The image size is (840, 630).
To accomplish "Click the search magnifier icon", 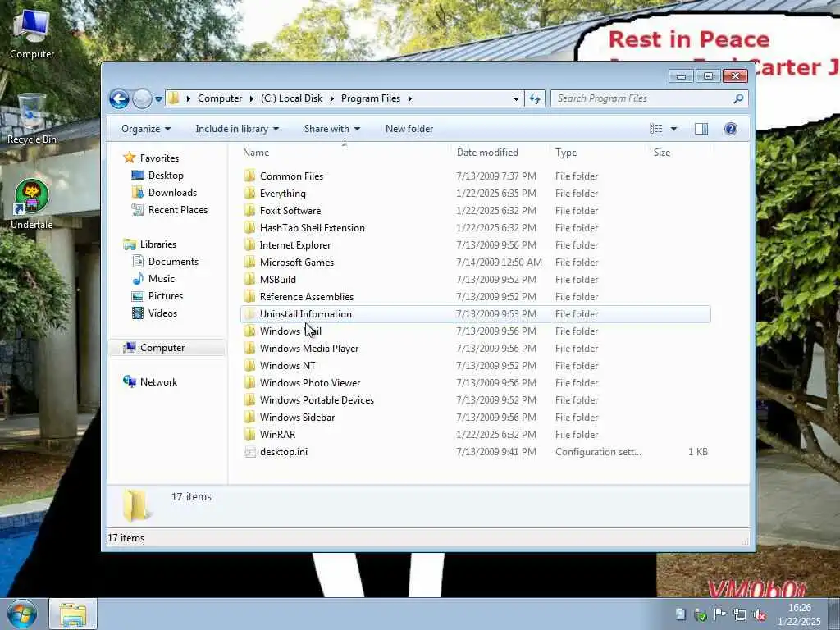I will pos(739,98).
